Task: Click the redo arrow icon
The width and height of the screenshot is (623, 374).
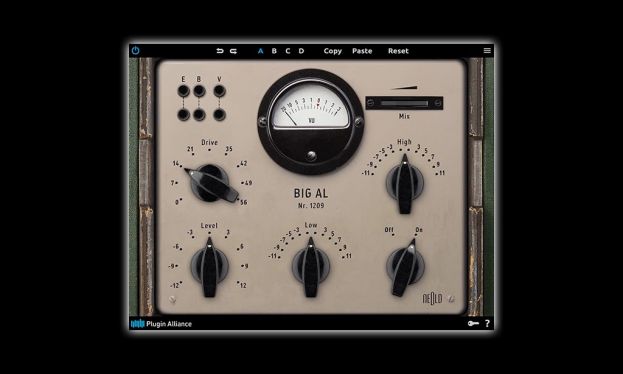Action: coord(234,51)
